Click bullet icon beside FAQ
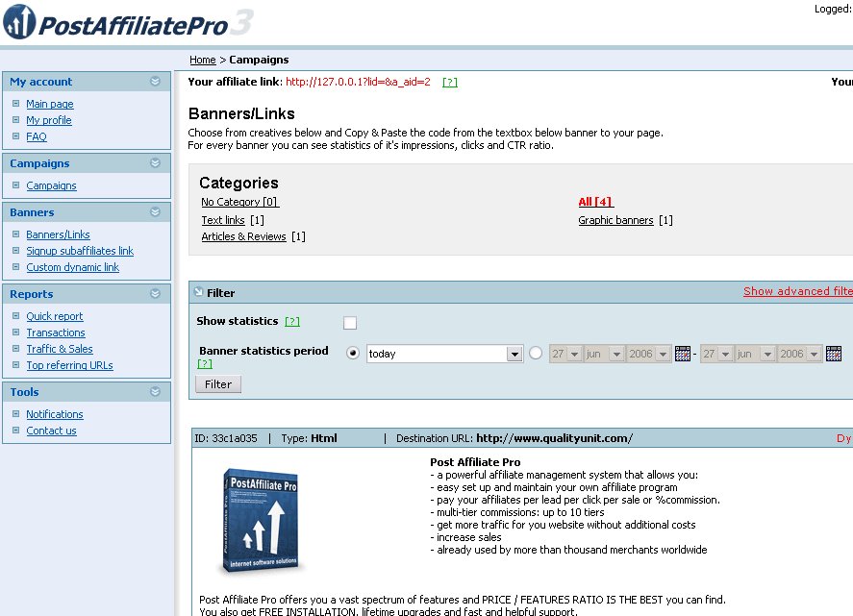This screenshot has width=853, height=616. [x=15, y=136]
